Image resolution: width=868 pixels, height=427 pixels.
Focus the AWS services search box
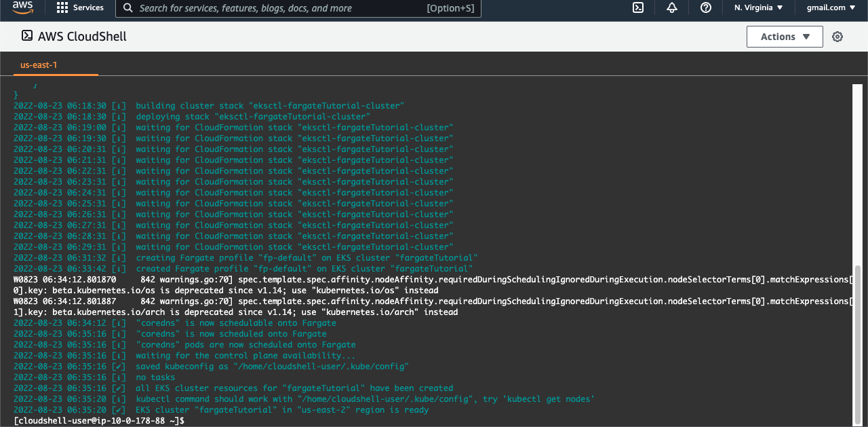pyautogui.click(x=298, y=8)
